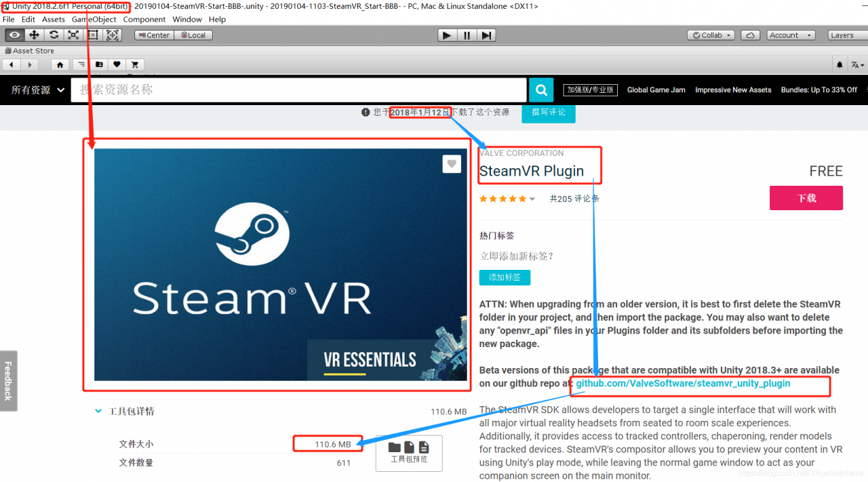This screenshot has height=482, width=868.
Task: Open the shopping cart
Action: [x=135, y=64]
